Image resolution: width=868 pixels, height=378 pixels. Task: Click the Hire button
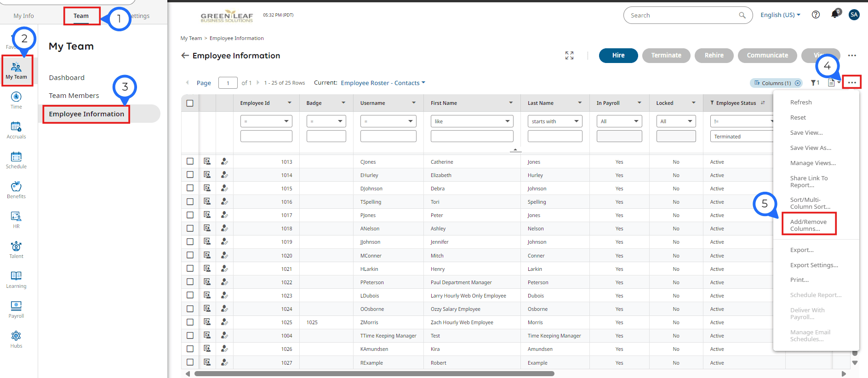pos(618,56)
